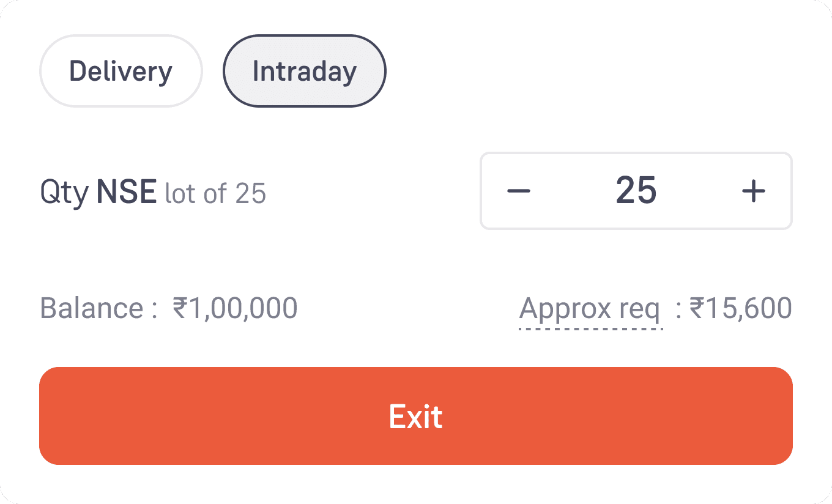
Task: Click the quantity field showing 25
Action: click(636, 191)
